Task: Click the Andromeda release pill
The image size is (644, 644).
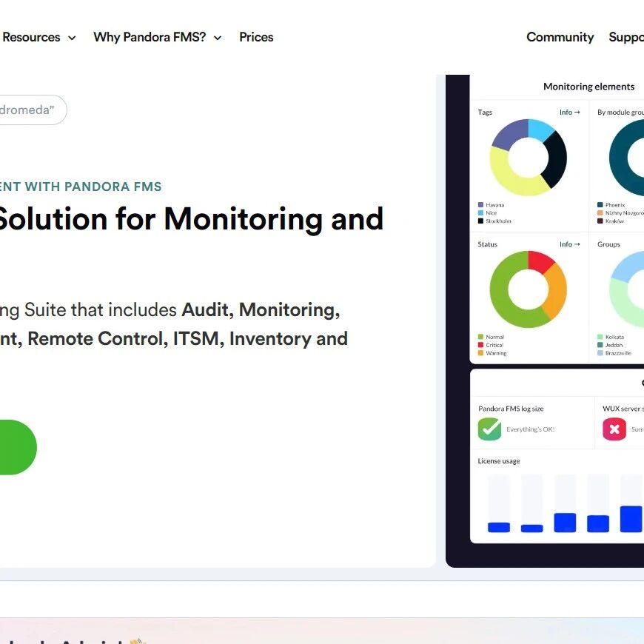Action: [33, 110]
